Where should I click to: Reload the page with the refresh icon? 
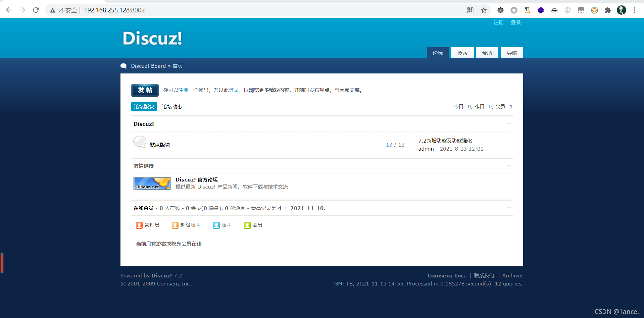pyautogui.click(x=36, y=10)
